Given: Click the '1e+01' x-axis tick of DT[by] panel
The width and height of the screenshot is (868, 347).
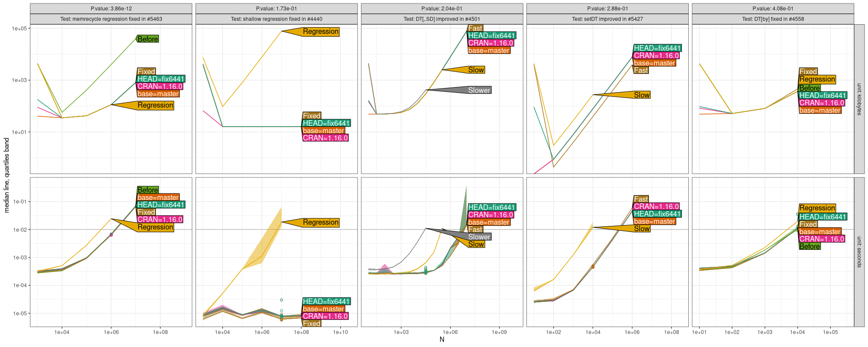Looking at the screenshot, I should 699,332.
